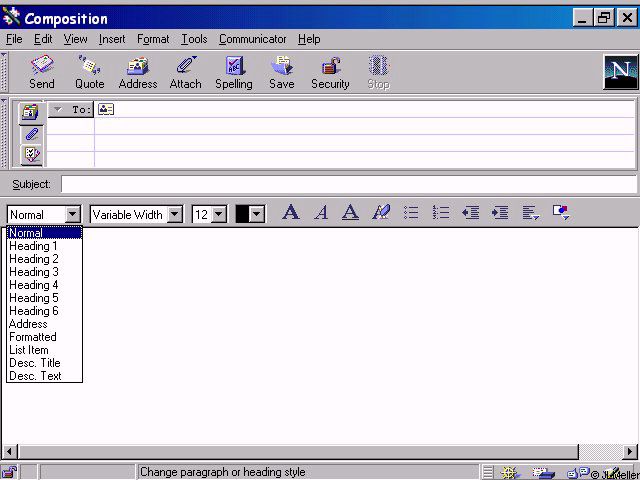The height and width of the screenshot is (480, 640).
Task: Select Heading 3 style
Action: pyautogui.click(x=44, y=272)
